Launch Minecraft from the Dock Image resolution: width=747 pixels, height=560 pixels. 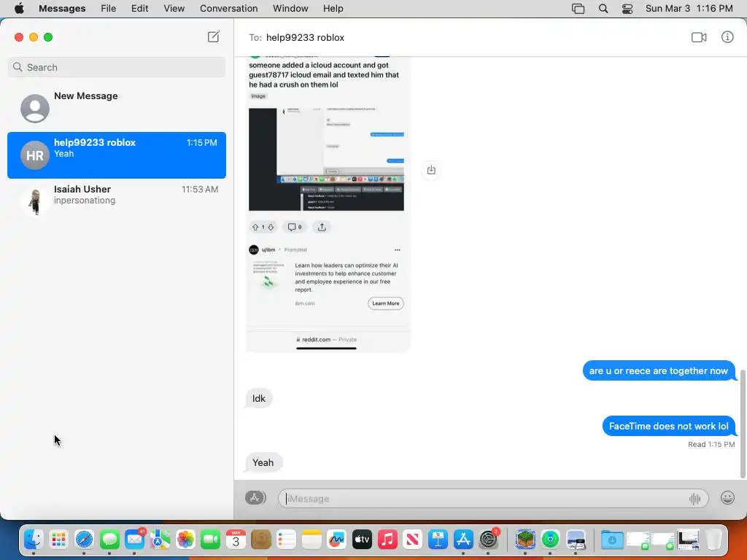tap(525, 540)
